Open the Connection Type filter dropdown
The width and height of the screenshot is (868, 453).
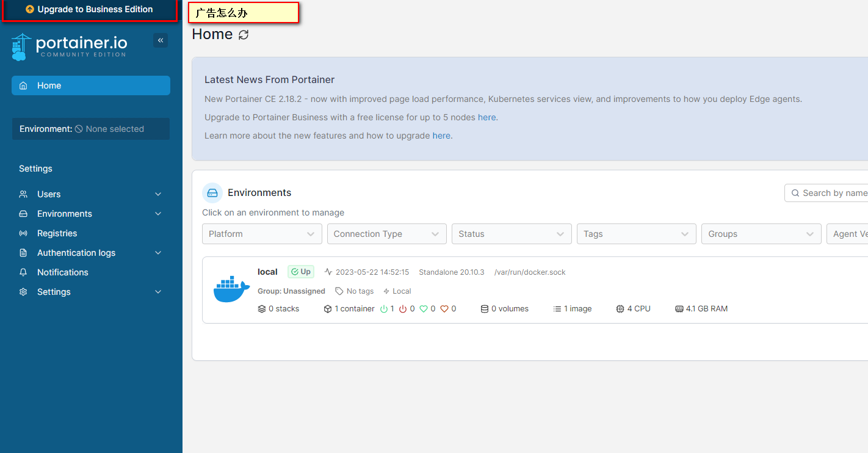tap(386, 234)
